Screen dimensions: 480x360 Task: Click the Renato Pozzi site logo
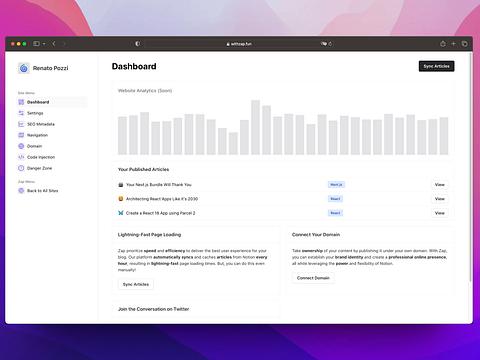[24, 68]
